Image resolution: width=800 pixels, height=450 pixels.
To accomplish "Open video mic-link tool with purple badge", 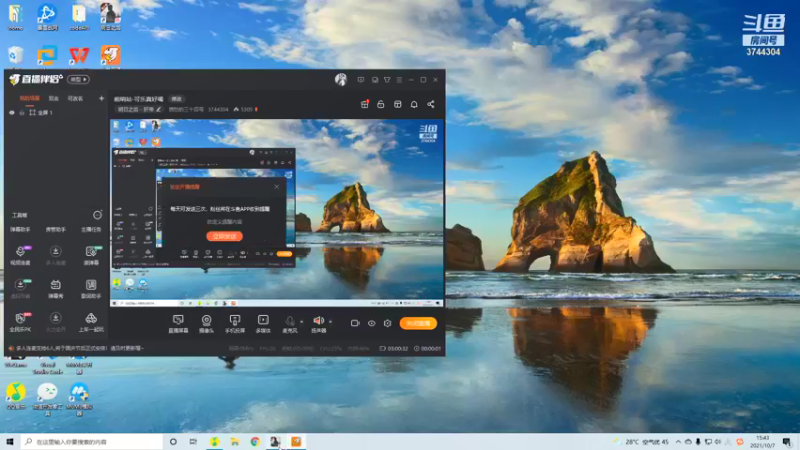I will tap(20, 255).
